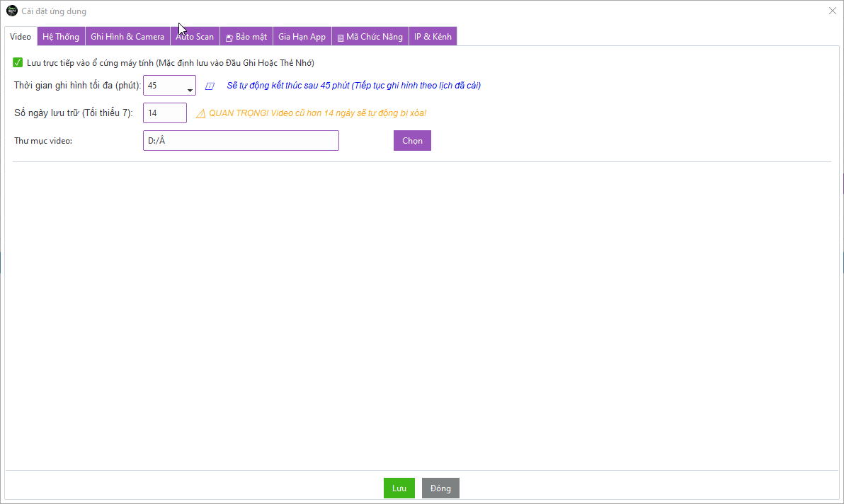The height and width of the screenshot is (504, 844).
Task: Click the storage days field showing 14
Action: pyautogui.click(x=165, y=113)
